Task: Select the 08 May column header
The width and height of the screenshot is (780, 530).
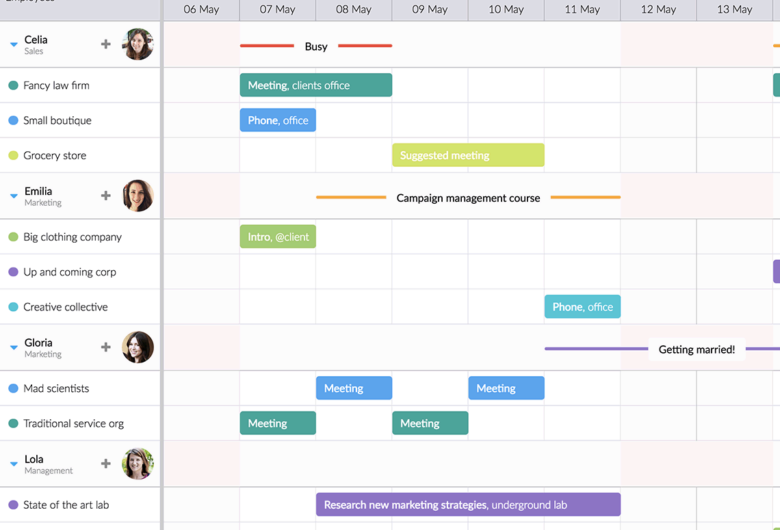Action: tap(354, 9)
